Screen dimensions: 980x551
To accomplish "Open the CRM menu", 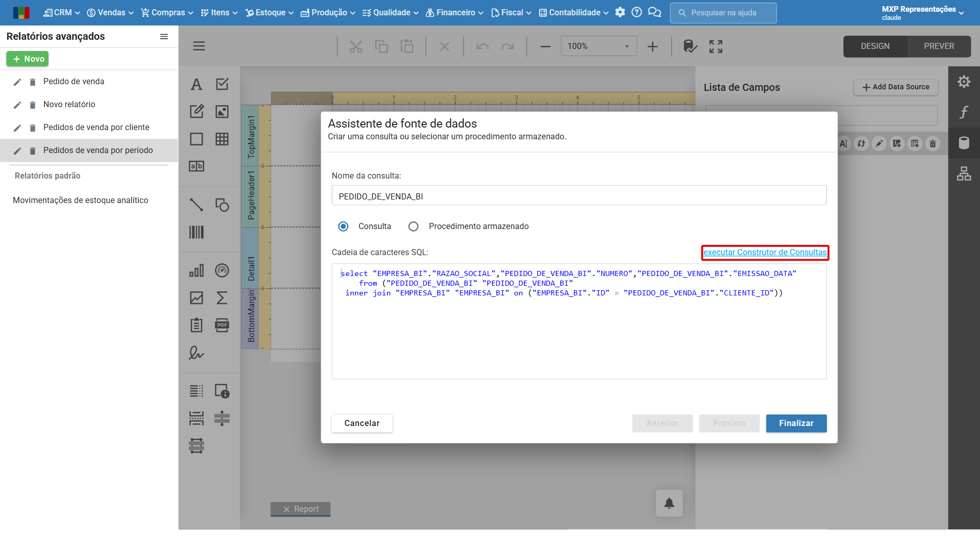I will click(x=62, y=13).
